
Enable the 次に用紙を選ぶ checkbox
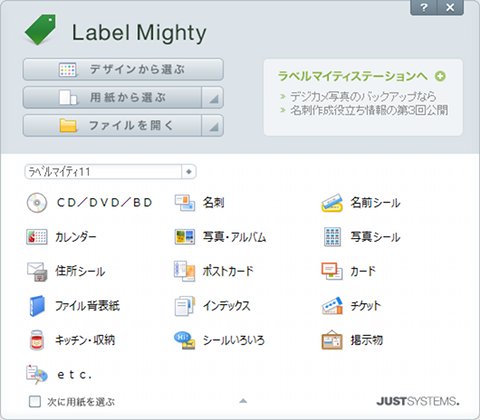[x=35, y=402]
